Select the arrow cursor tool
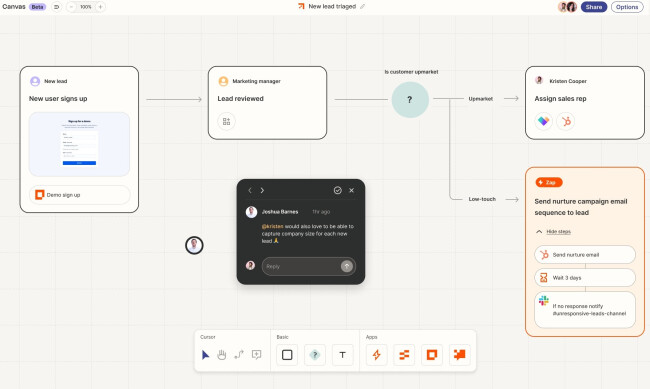Screen dimensions: 650x389 tap(205, 355)
